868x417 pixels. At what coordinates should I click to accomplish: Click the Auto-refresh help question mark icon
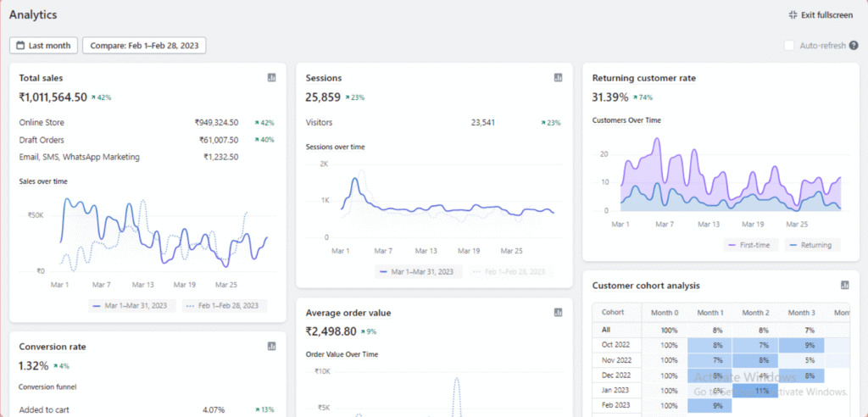click(854, 46)
